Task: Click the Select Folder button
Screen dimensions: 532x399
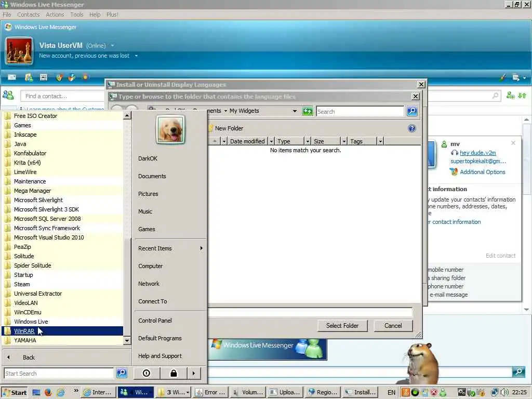Action: point(342,326)
